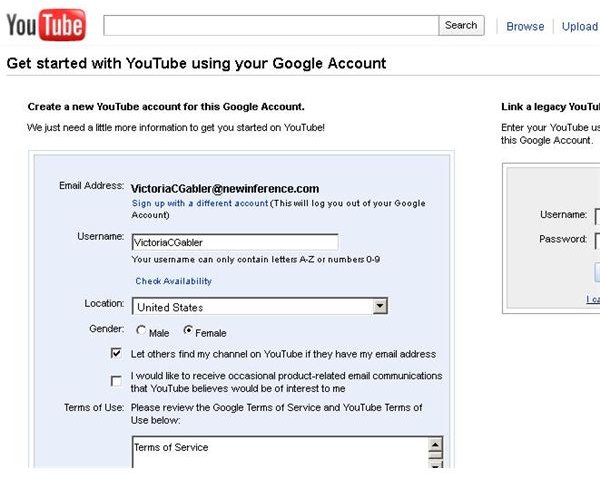Click the Terms of Use label
Screen dimensions: 600x481
94,408
